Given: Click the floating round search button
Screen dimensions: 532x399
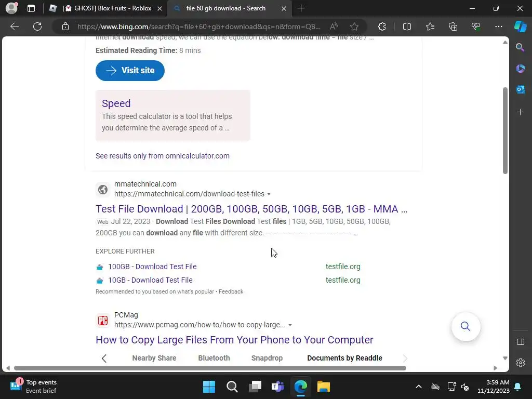Looking at the screenshot, I should pyautogui.click(x=465, y=326).
